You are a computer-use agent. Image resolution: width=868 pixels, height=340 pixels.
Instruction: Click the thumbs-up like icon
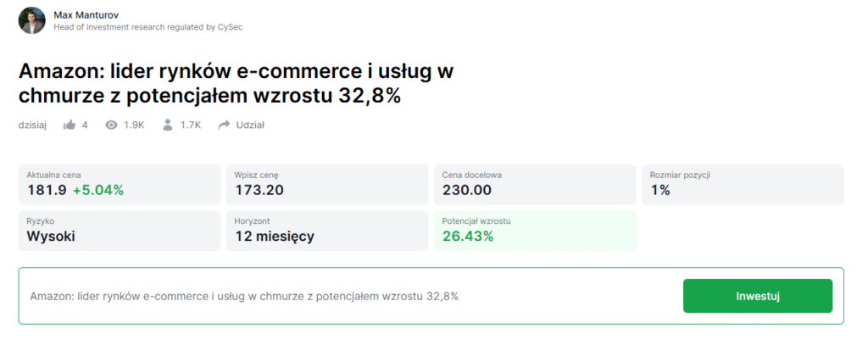coord(70,125)
